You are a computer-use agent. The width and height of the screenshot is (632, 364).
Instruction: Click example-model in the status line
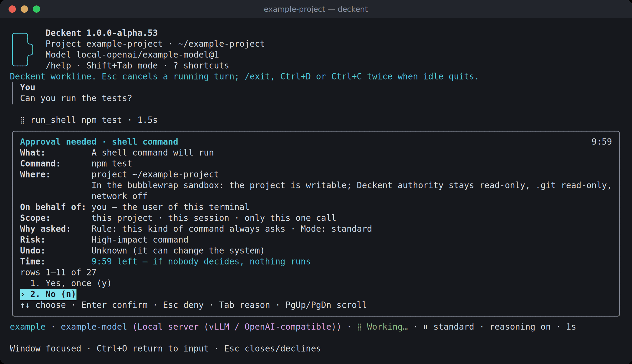coord(94,327)
